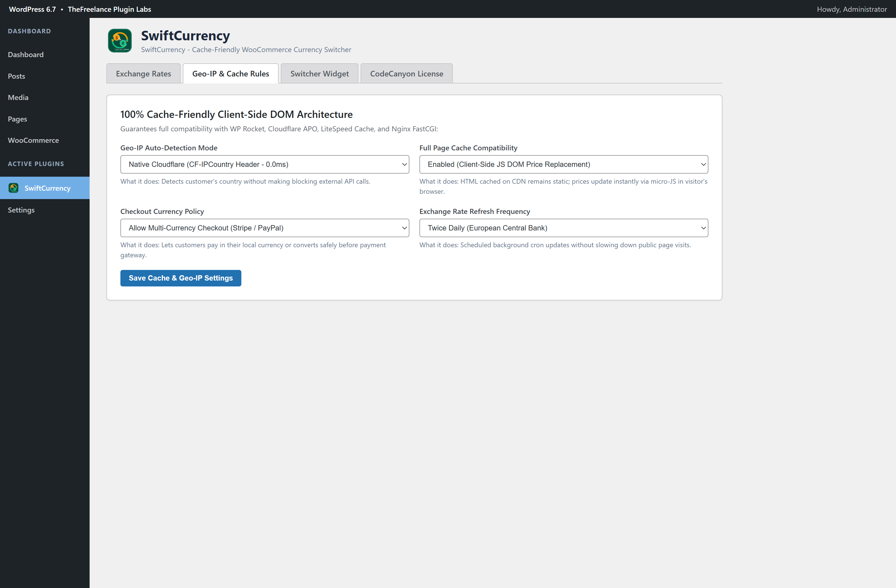The image size is (896, 588).
Task: Click the Geo-IP Auto-Detection Mode label
Action: pyautogui.click(x=169, y=148)
